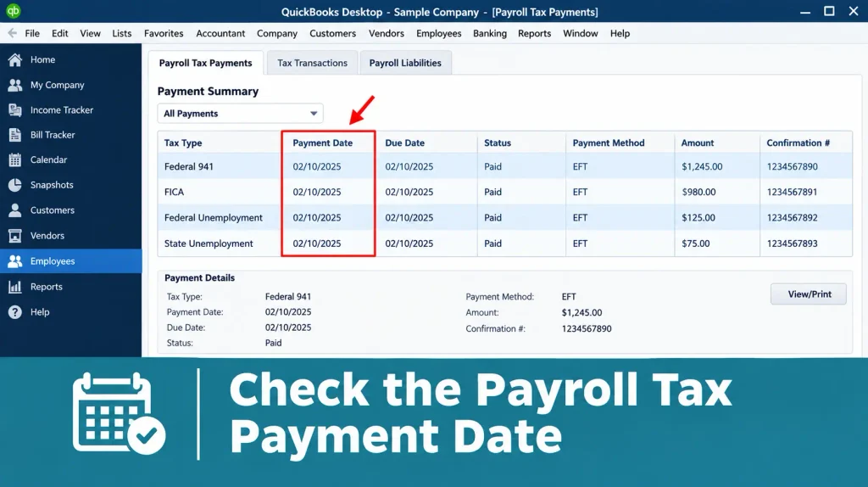The height and width of the screenshot is (487, 868).
Task: Click the Vendors storefront icon
Action: click(x=15, y=236)
